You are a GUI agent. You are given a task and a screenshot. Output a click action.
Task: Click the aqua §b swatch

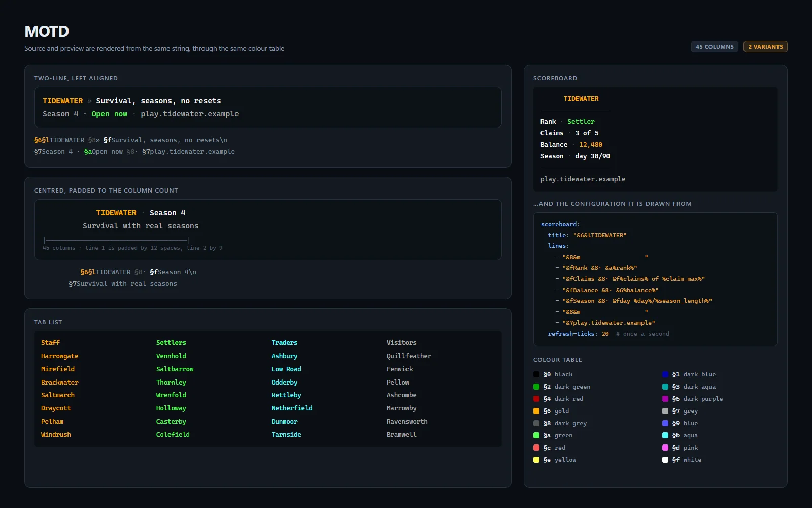click(x=665, y=435)
